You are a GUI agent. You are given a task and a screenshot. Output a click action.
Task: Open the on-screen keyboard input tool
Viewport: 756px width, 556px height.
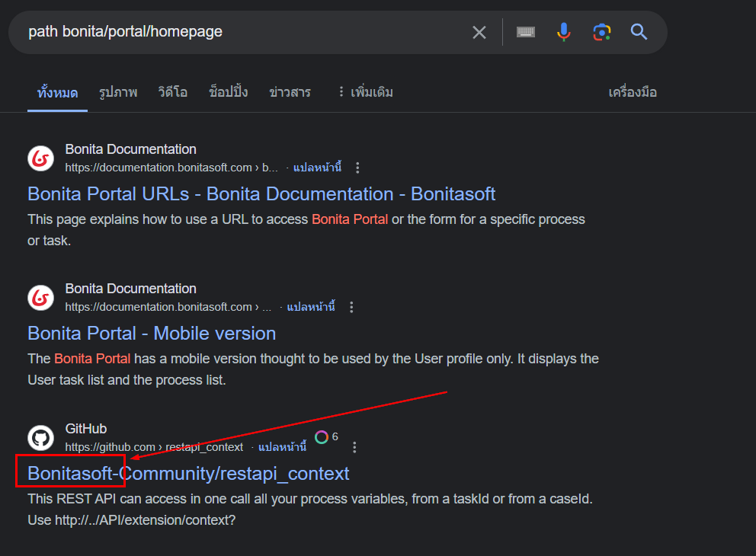[x=526, y=32]
